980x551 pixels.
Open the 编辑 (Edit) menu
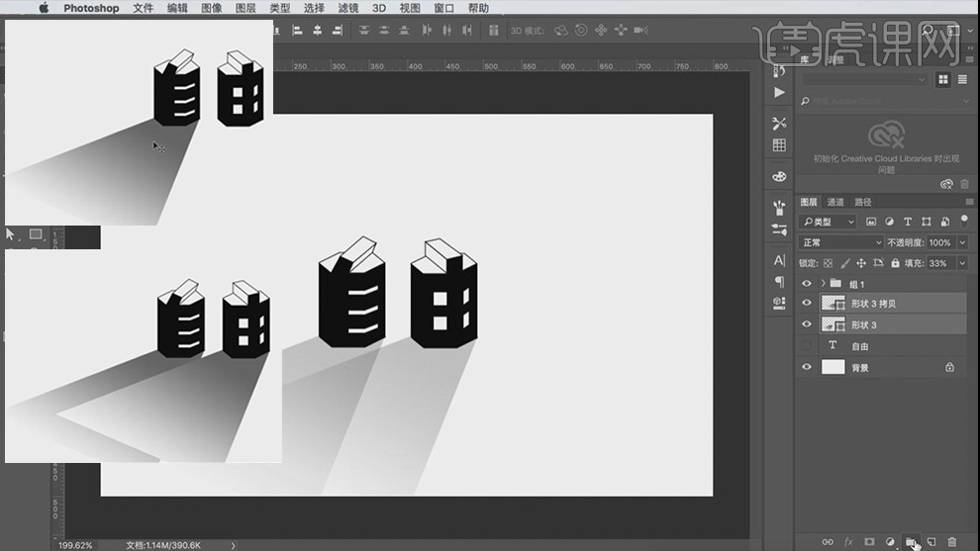coord(177,8)
